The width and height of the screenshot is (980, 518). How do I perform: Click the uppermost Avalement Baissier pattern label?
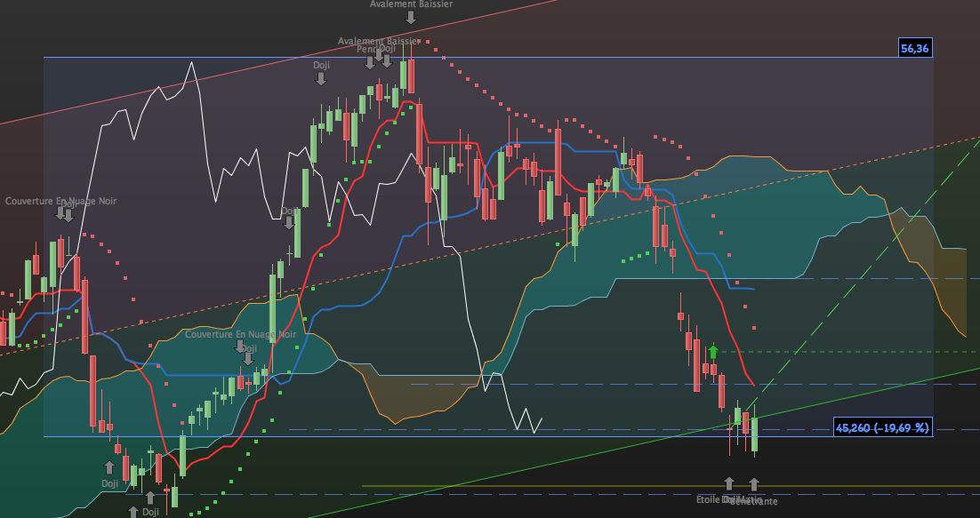coord(411,4)
